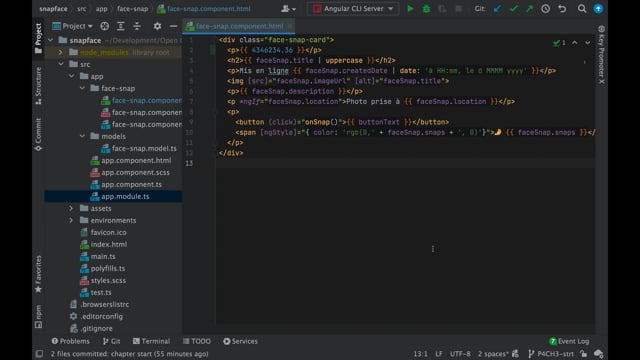
Task: Toggle tool window bars bottom-left icon
Action: click(x=39, y=354)
